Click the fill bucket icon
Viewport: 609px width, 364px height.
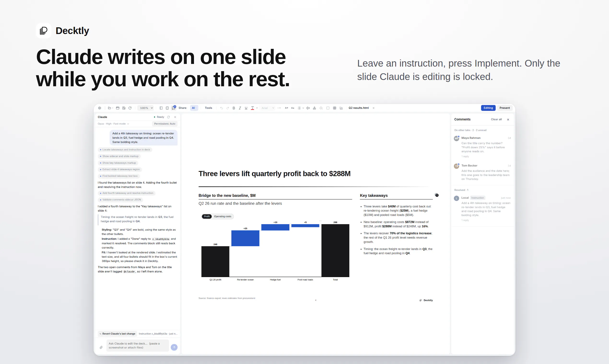(321, 108)
